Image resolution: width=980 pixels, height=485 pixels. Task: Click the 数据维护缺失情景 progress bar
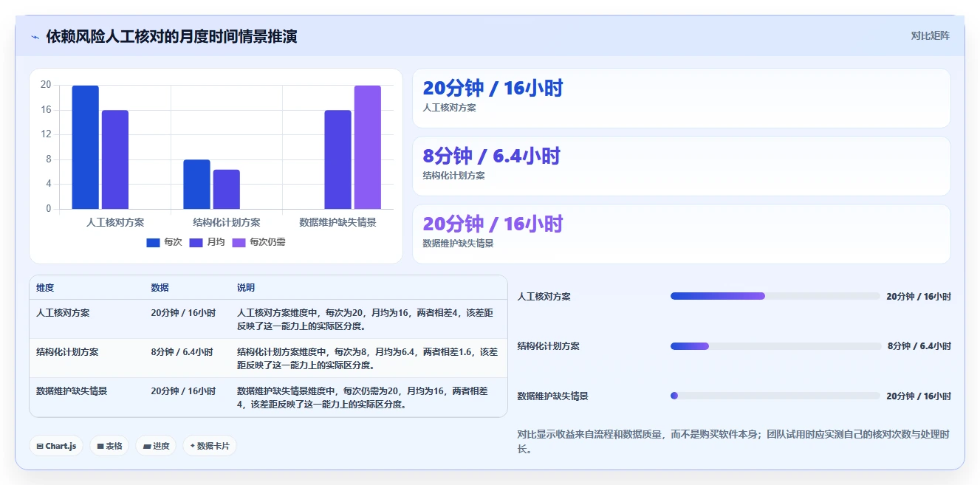click(x=775, y=396)
